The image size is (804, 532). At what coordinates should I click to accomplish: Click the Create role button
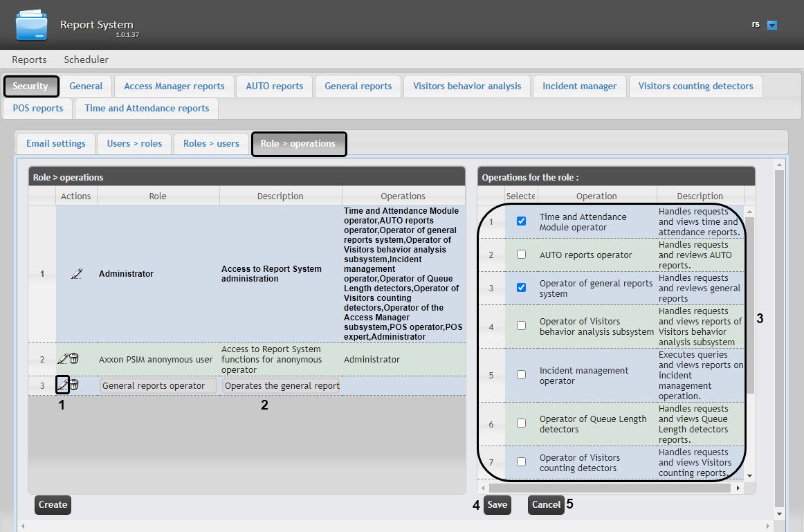coord(53,504)
